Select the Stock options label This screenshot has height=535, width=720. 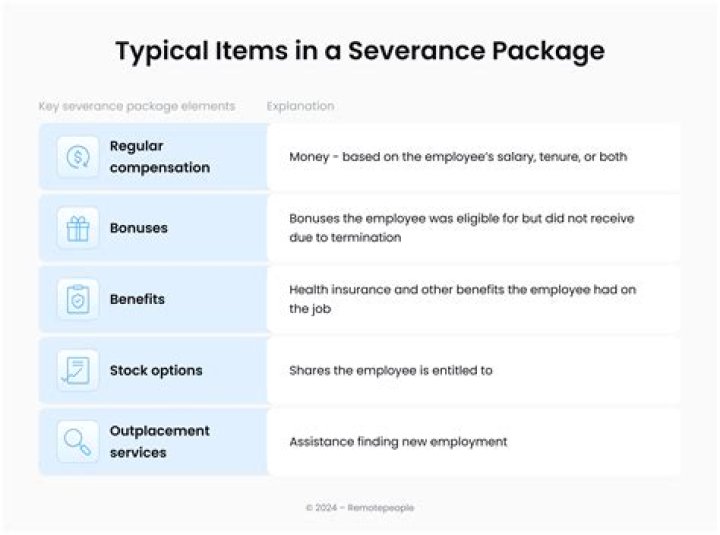[x=156, y=370]
